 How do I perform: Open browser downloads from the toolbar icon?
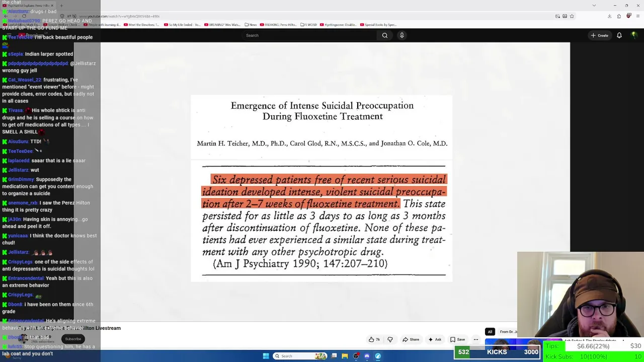coord(610,16)
